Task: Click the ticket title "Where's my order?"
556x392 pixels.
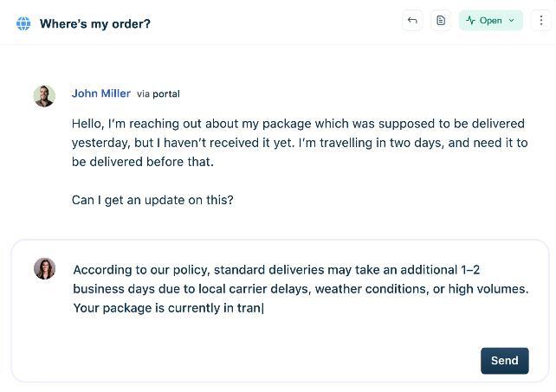Action: click(x=95, y=23)
